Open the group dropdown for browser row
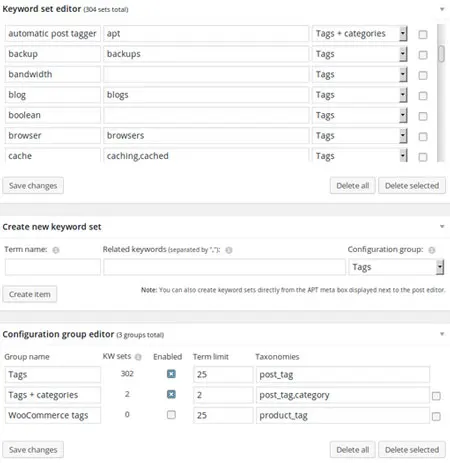Image resolution: width=450 pixels, height=463 pixels. 403,136
